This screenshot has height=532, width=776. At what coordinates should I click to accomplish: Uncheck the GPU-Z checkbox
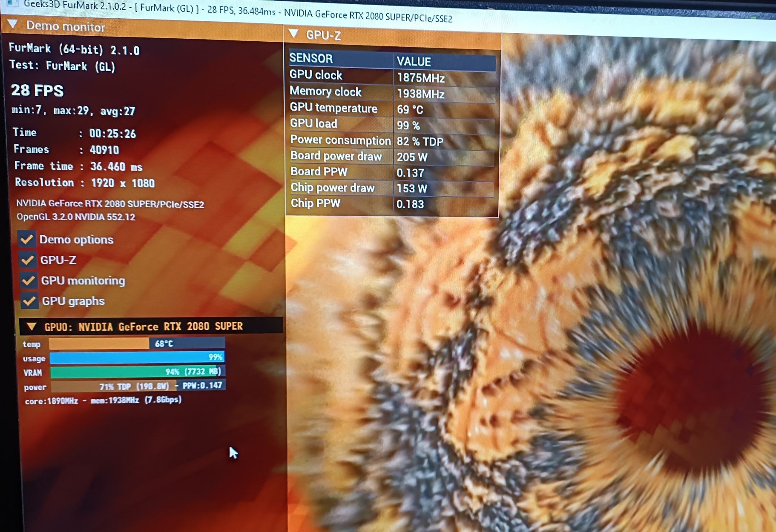point(28,260)
